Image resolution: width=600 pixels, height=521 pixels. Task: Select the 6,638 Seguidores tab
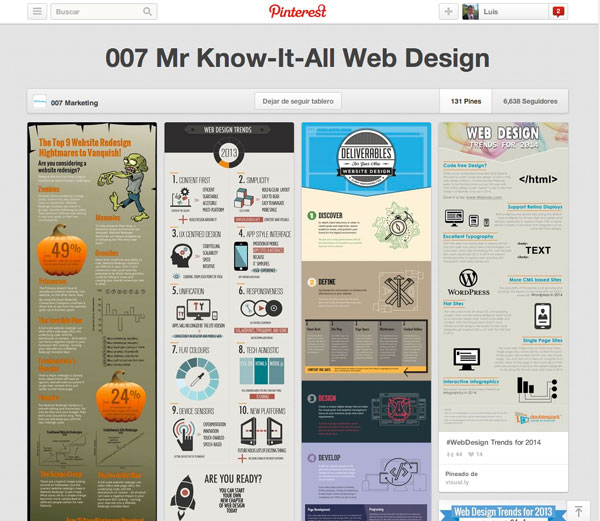530,101
